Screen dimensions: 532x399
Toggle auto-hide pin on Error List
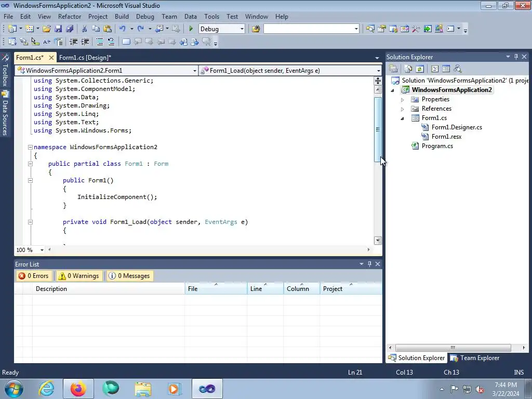click(369, 264)
